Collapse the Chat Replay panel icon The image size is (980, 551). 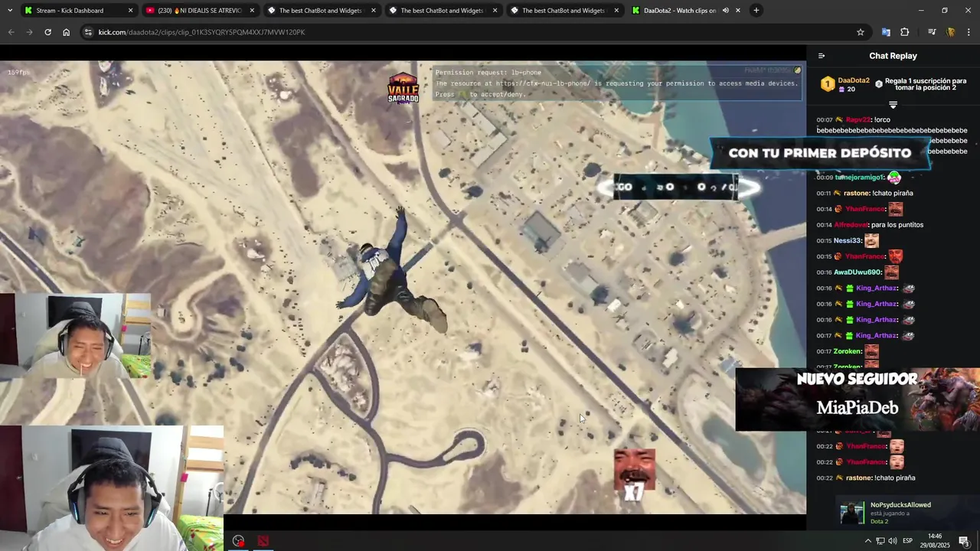pyautogui.click(x=822, y=56)
